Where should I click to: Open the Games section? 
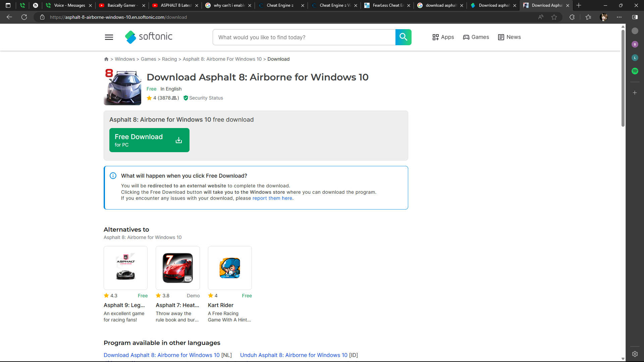tap(476, 37)
